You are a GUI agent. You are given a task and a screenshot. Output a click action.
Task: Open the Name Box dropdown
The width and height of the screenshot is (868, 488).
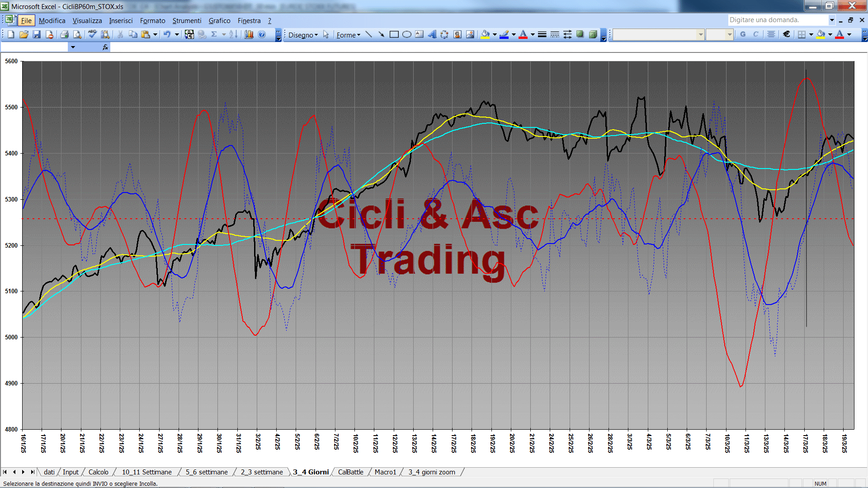coord(73,47)
